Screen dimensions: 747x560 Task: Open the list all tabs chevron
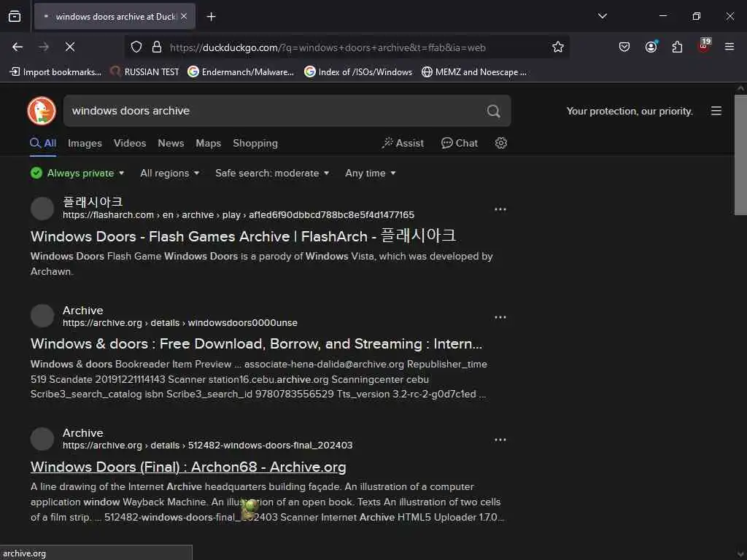tap(602, 16)
